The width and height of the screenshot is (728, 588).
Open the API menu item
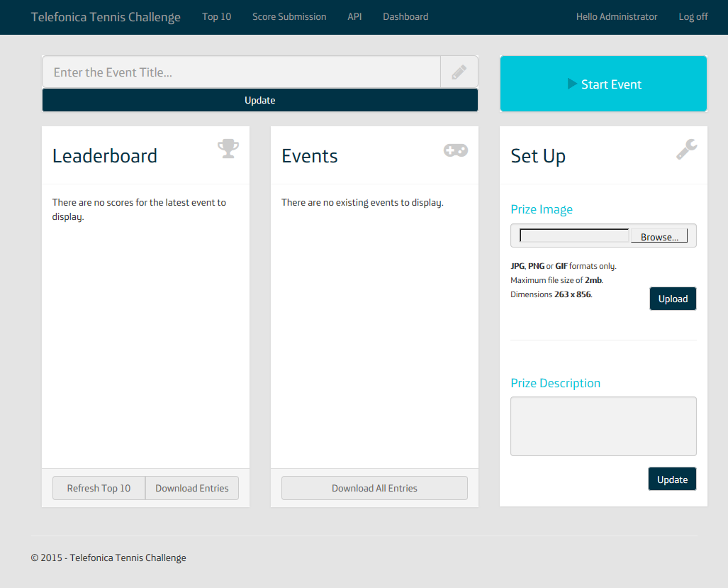354,16
